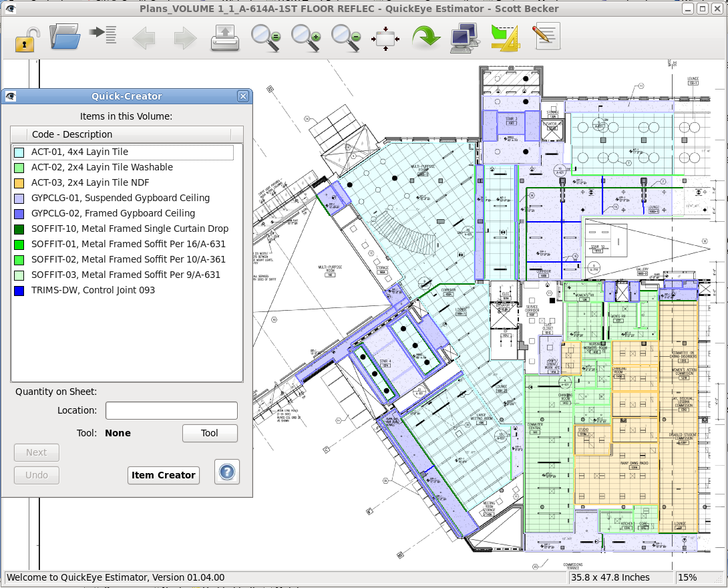This screenshot has width=728, height=588.
Task: Zoom in with the plus magnifier
Action: pos(306,37)
